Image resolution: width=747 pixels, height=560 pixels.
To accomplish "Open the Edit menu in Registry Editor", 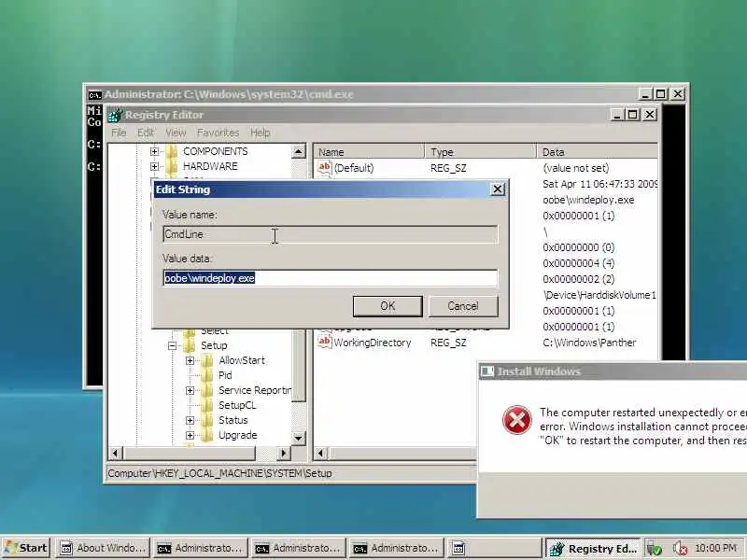I will click(x=146, y=133).
